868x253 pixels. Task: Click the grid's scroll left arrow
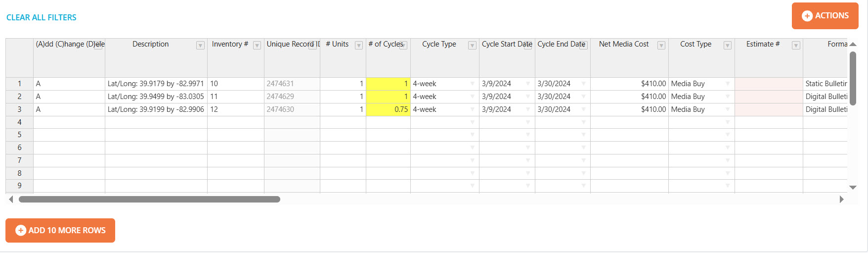(11, 200)
